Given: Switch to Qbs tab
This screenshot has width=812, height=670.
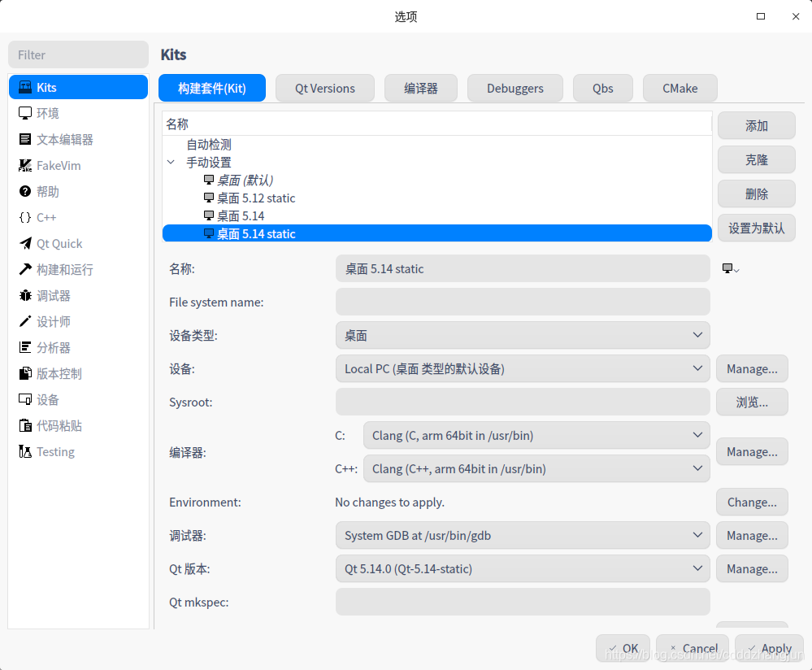Looking at the screenshot, I should 603,88.
